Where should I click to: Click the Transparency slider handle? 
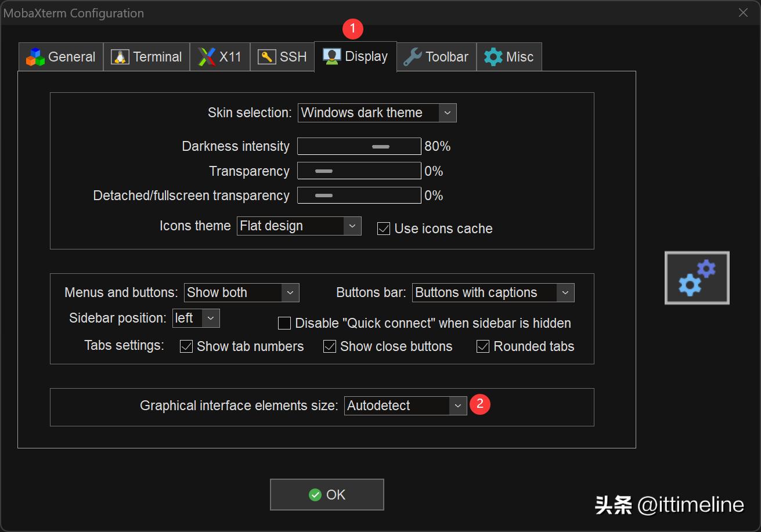tap(323, 171)
